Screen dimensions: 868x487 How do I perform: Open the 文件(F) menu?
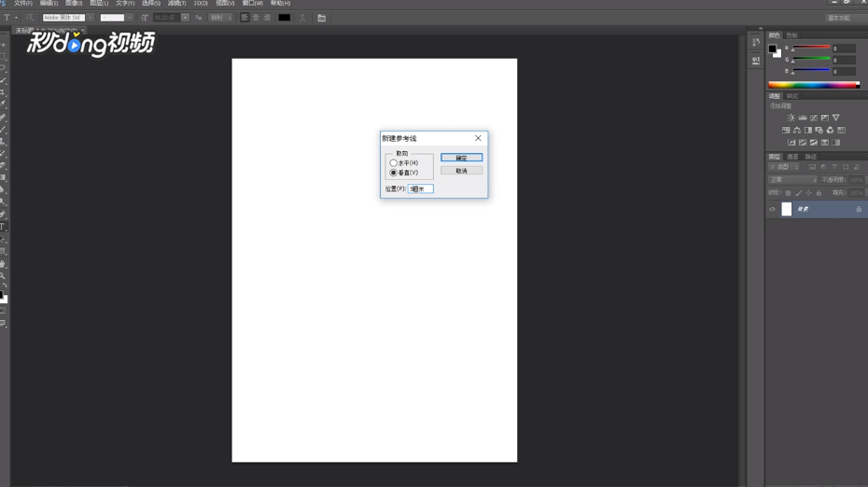click(x=22, y=4)
